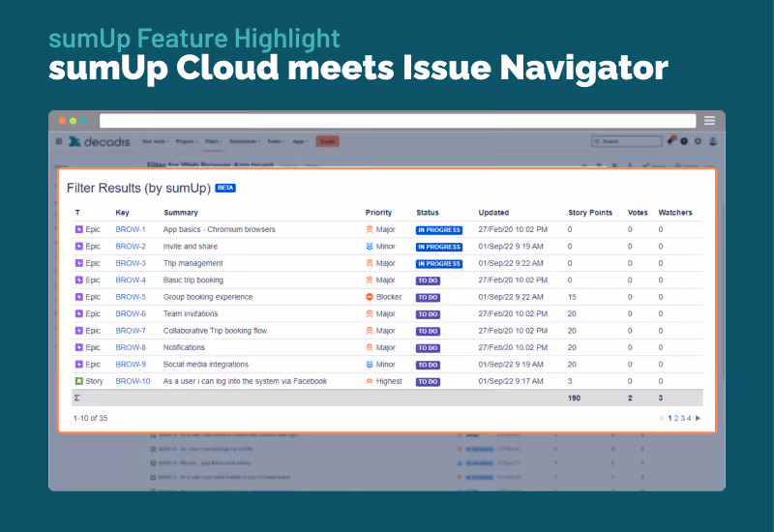Sort by the Priority column header
Viewport: 774px width, 532px height.
(378, 213)
